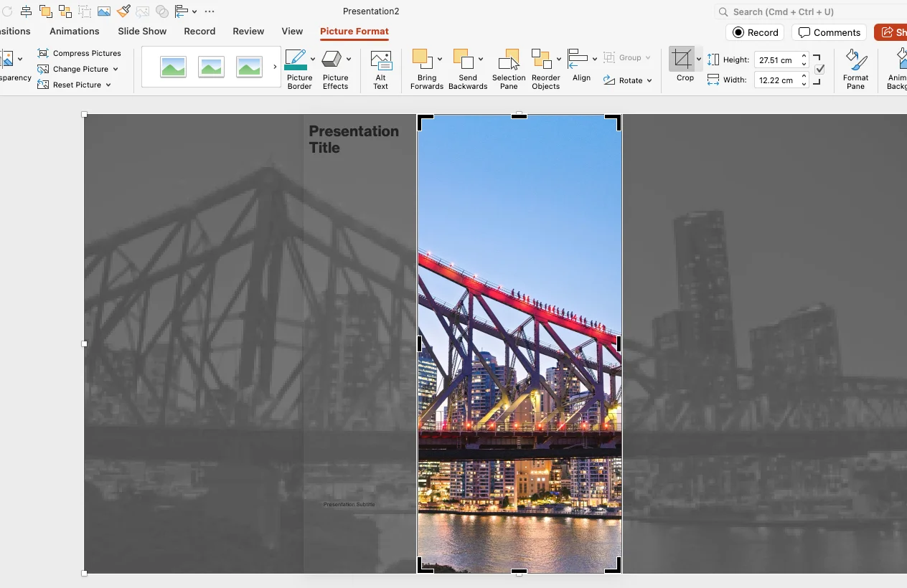Click the Bring Forwards icon
Image resolution: width=907 pixels, height=588 pixels.
pyautogui.click(x=423, y=60)
